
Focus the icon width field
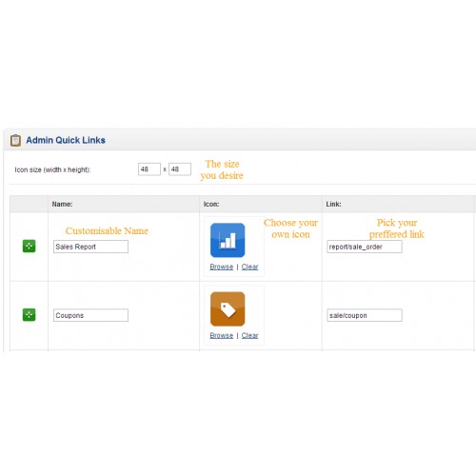[x=149, y=169]
